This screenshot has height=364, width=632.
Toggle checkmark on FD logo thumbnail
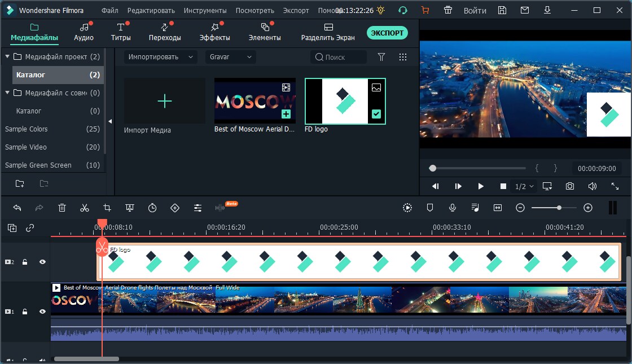(x=376, y=114)
